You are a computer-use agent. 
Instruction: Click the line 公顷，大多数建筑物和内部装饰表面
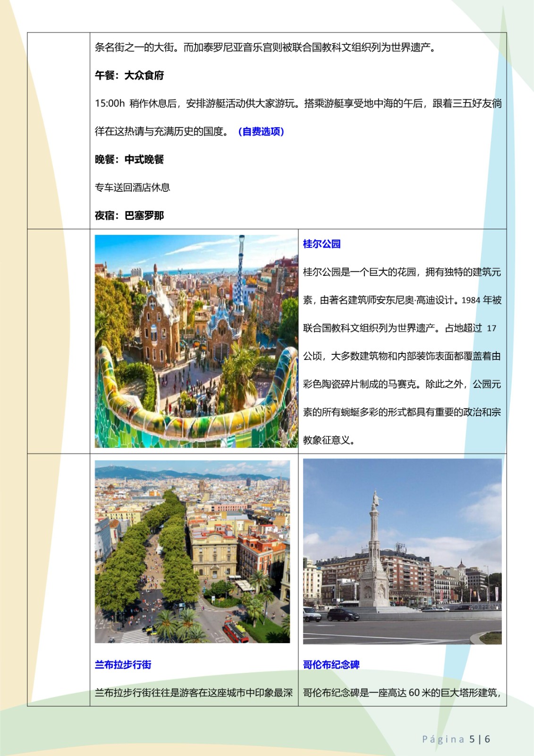click(x=402, y=356)
